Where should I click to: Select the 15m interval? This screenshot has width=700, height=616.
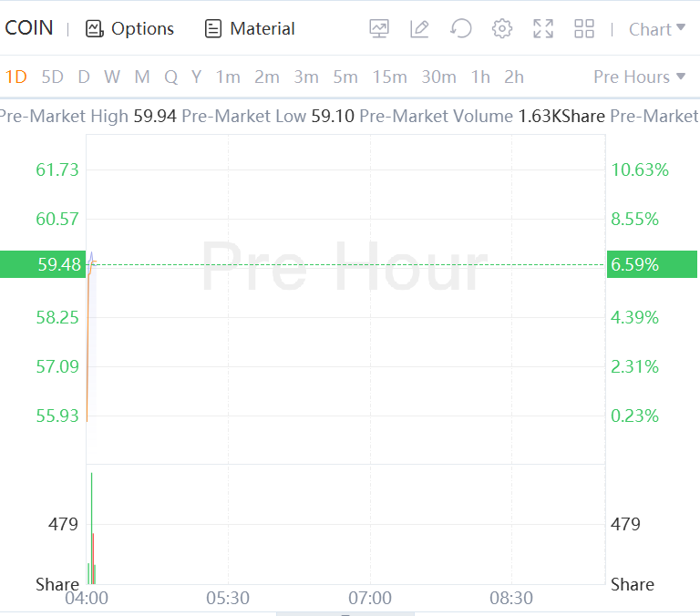click(389, 77)
